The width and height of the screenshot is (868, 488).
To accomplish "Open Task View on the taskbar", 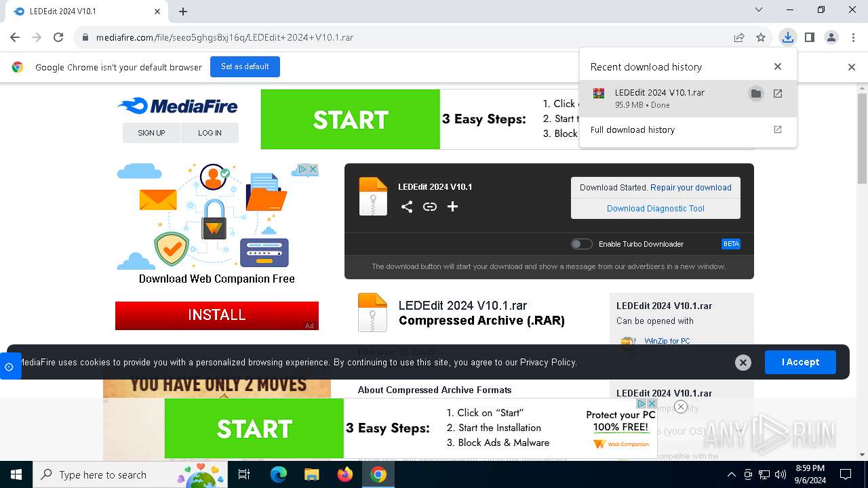I will click(x=244, y=474).
